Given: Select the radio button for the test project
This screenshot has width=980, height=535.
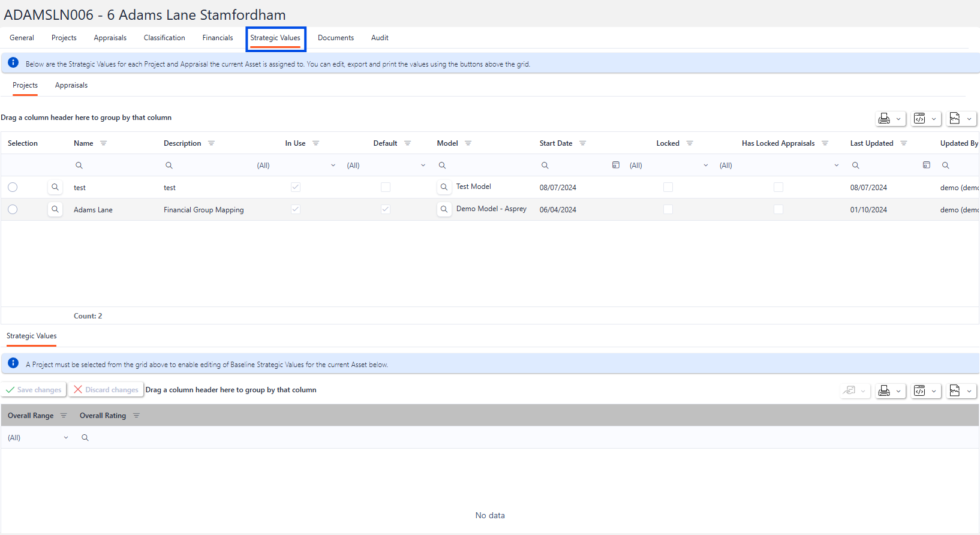Looking at the screenshot, I should pyautogui.click(x=13, y=187).
